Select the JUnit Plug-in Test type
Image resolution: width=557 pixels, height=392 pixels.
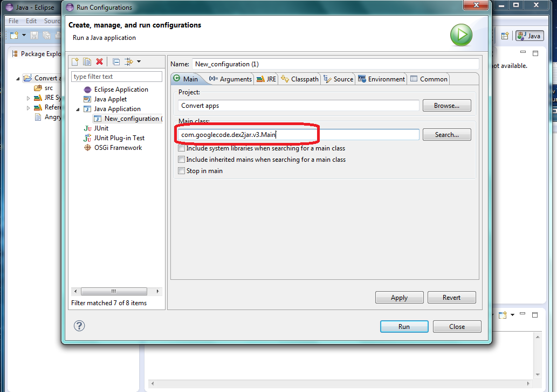[119, 138]
